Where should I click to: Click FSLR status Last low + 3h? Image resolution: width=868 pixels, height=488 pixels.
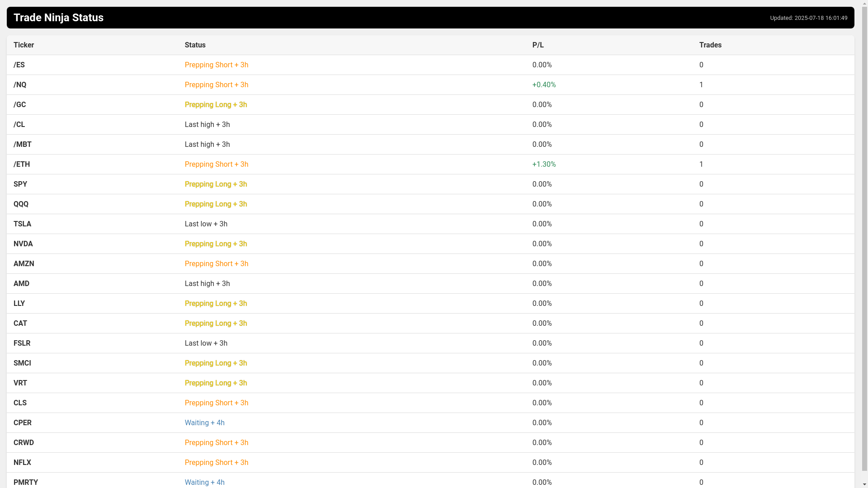(206, 343)
